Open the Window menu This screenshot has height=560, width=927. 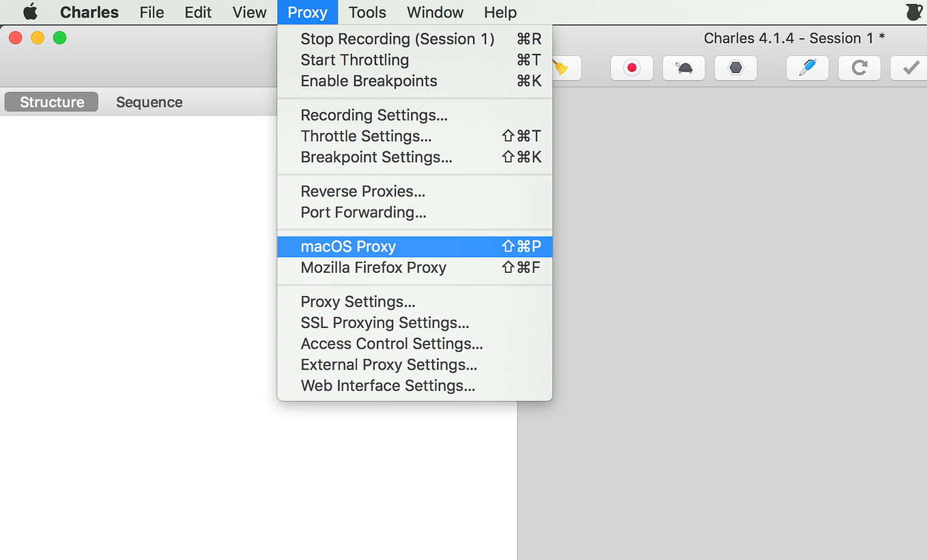tap(435, 12)
